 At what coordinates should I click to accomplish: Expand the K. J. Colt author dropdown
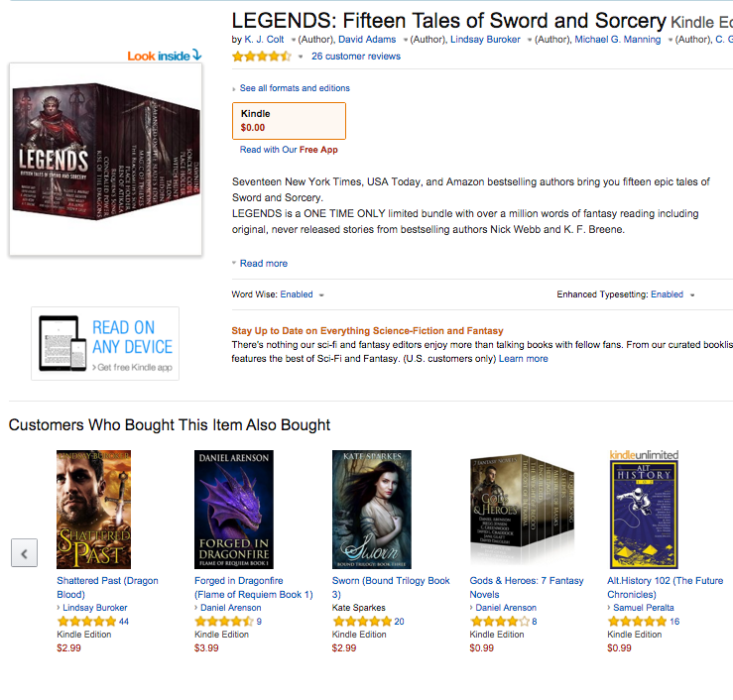point(294,40)
